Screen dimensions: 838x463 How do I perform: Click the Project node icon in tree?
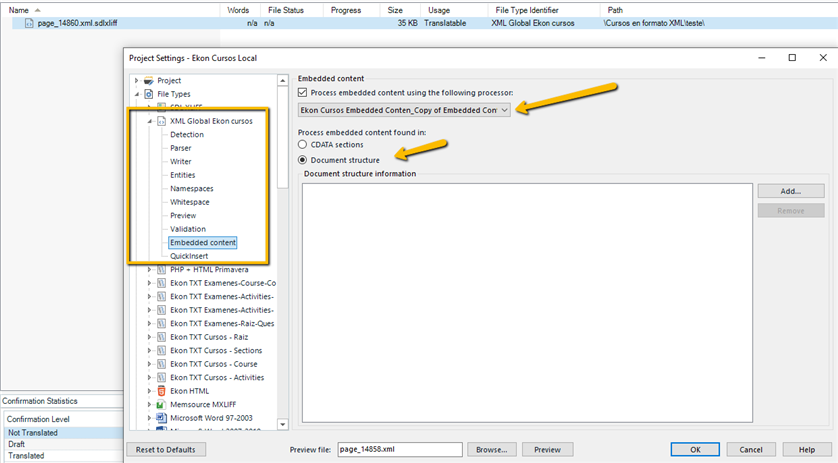pos(149,80)
